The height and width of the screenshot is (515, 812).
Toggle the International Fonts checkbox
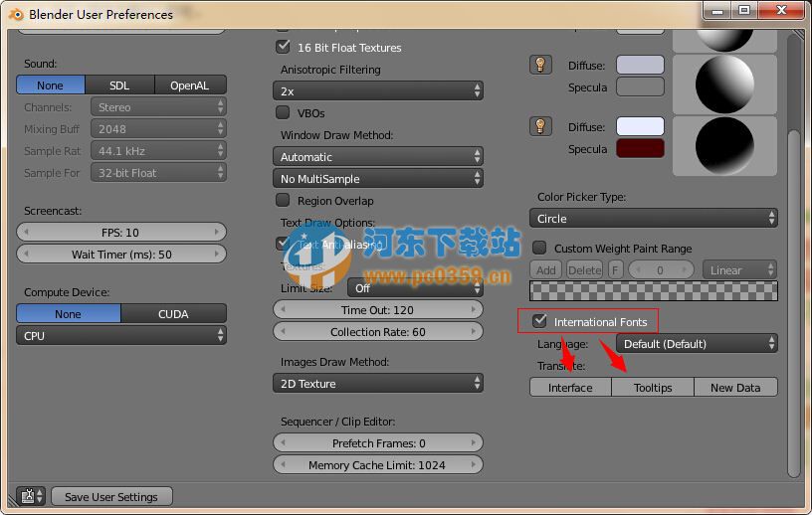[539, 321]
